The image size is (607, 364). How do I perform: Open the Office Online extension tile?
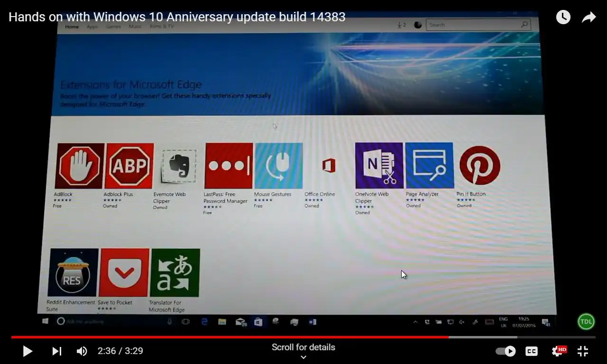click(x=328, y=166)
